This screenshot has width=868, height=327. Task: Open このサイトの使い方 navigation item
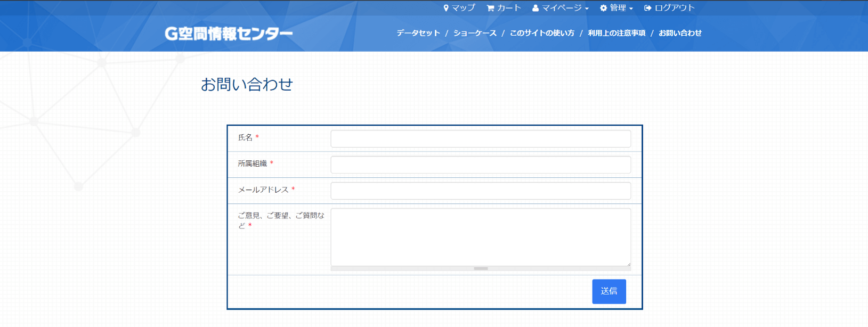(542, 33)
